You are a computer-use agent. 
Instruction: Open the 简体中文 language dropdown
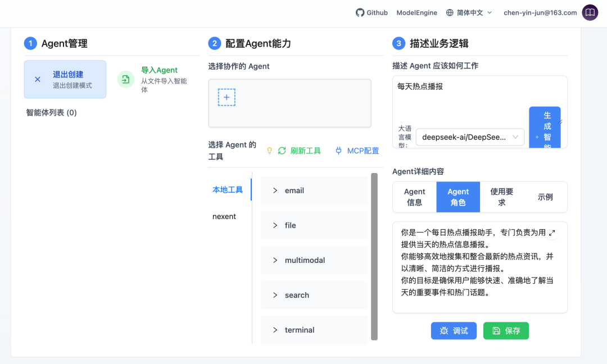[469, 13]
